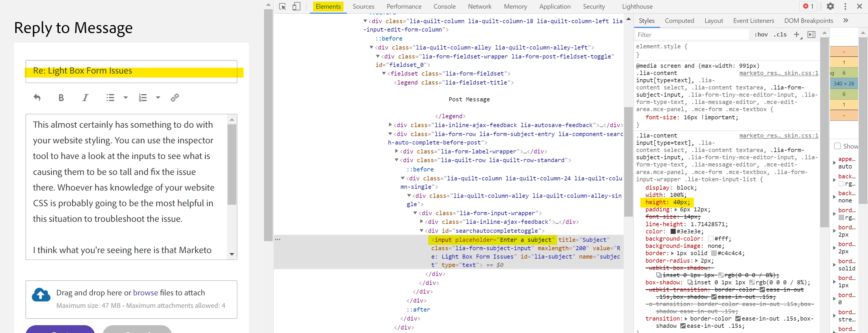
Task: Toggle bold formatting in the editor
Action: [61, 98]
